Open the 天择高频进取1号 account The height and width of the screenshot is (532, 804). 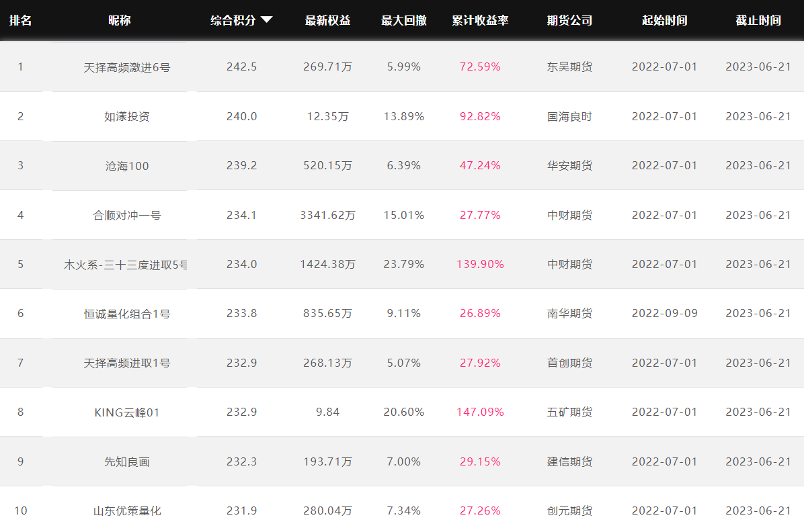126,363
